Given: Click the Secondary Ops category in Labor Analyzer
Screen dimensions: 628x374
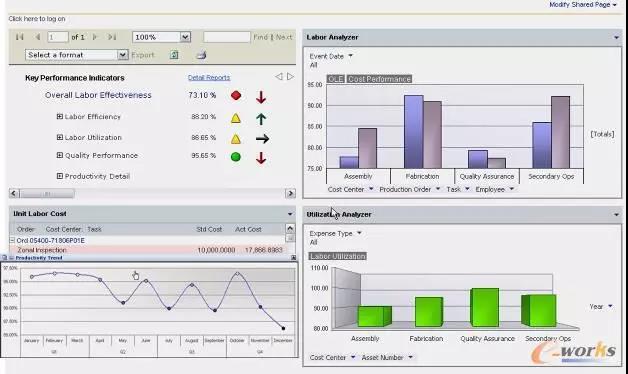Looking at the screenshot, I should [551, 176].
